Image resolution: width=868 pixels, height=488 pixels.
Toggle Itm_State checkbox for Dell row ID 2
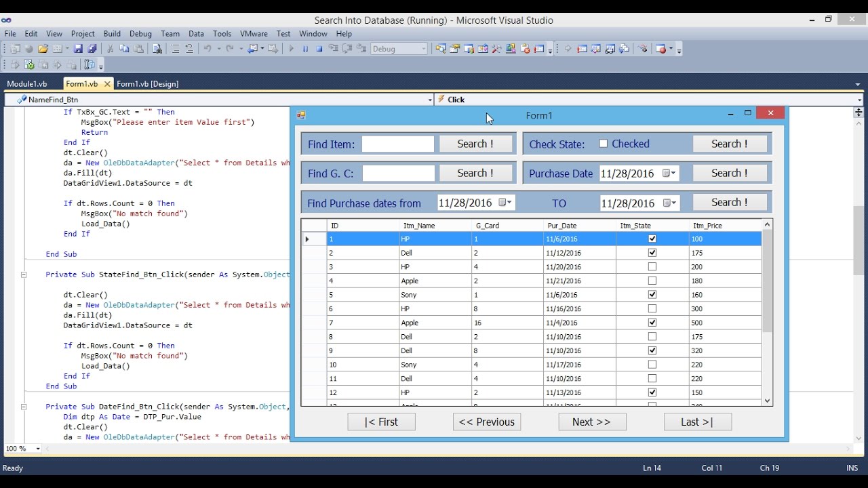tap(652, 253)
